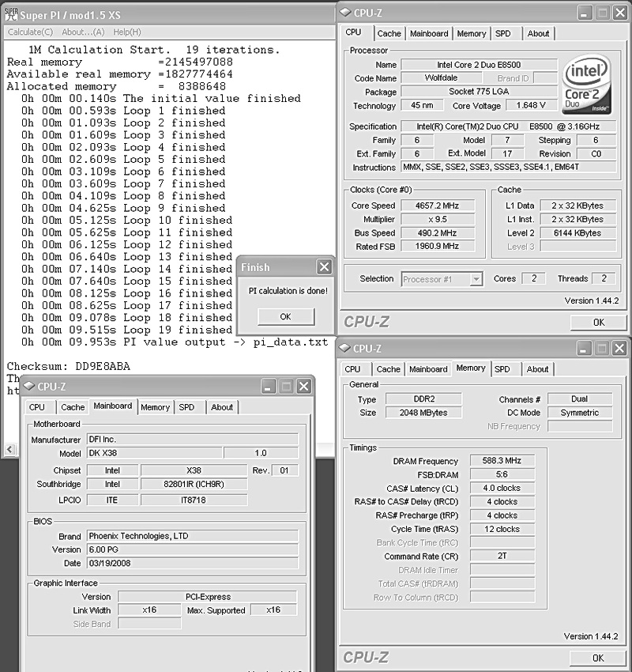Screen dimensions: 632x672
Task: Click OK in the Memory CPU-Z window
Action: pyautogui.click(x=598, y=658)
